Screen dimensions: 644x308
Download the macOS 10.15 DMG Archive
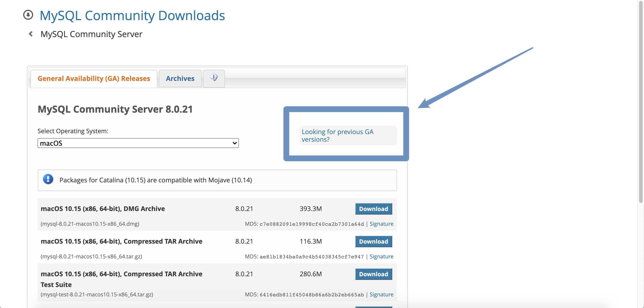(x=373, y=209)
